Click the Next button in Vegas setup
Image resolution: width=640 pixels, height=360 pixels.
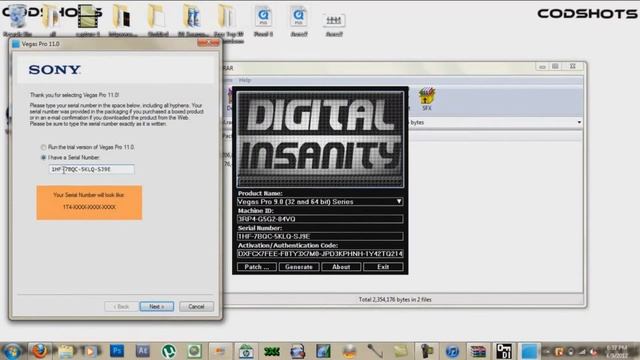(157, 307)
